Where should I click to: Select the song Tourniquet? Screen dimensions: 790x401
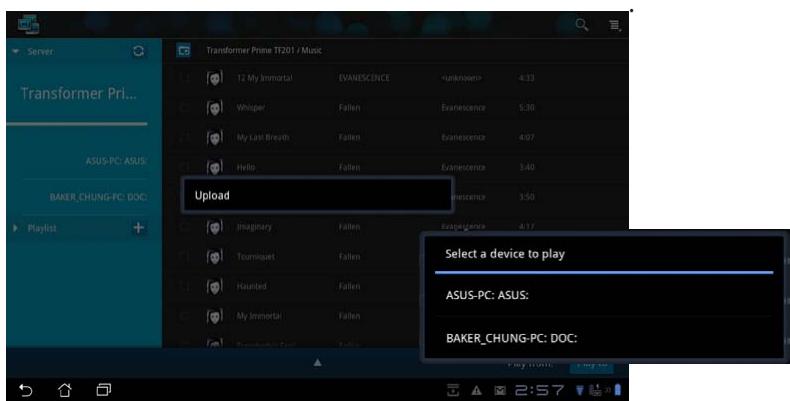pyautogui.click(x=255, y=257)
